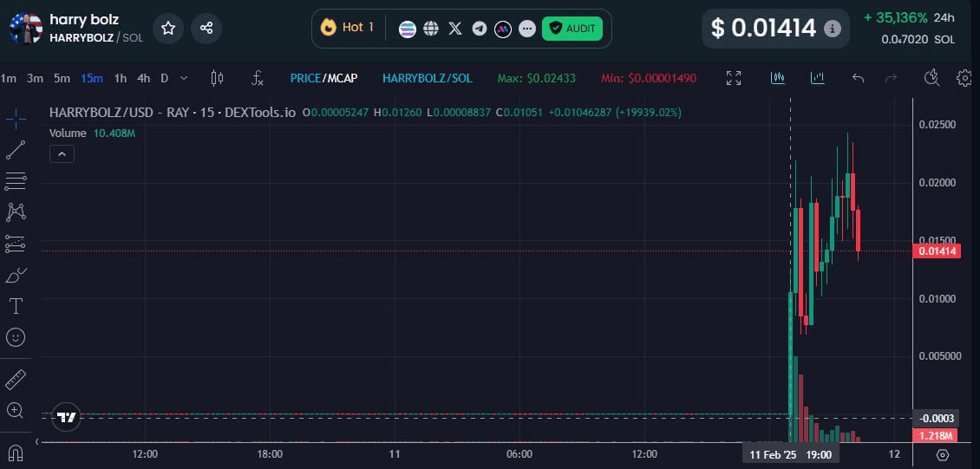The height and width of the screenshot is (469, 980).
Task: Switch chart to 1m timeframe
Action: tap(8, 79)
